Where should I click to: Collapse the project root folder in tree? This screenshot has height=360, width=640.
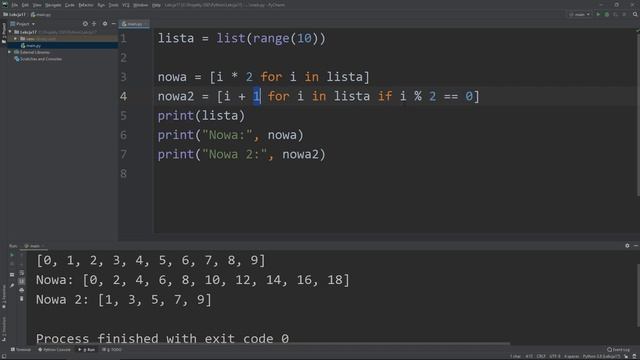[10, 32]
